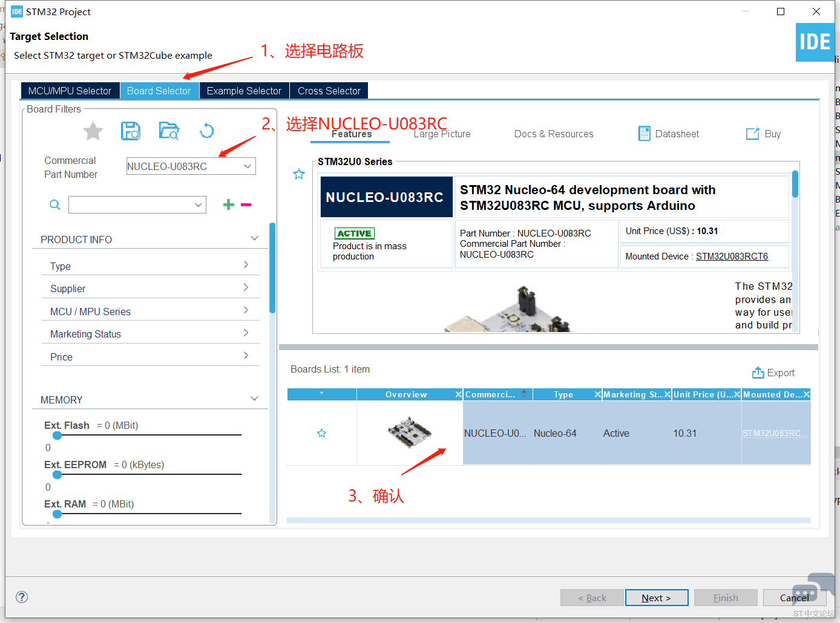Click the Ext. EEPROM slider handle
The height and width of the screenshot is (623, 840).
click(x=57, y=475)
